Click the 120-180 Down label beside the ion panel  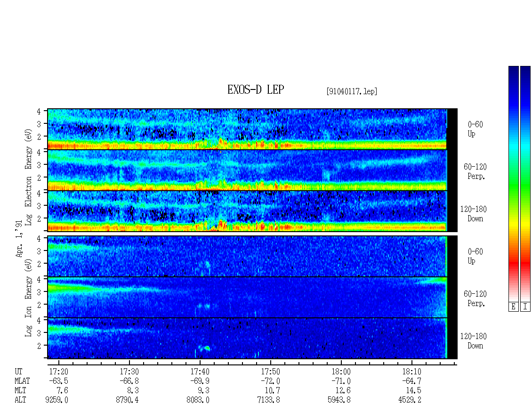coord(473,341)
